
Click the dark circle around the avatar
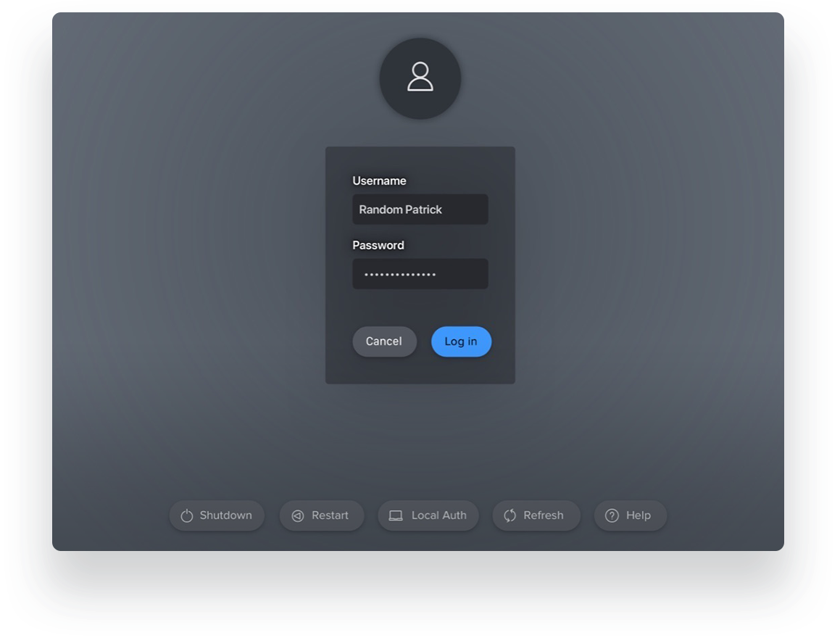pyautogui.click(x=420, y=78)
